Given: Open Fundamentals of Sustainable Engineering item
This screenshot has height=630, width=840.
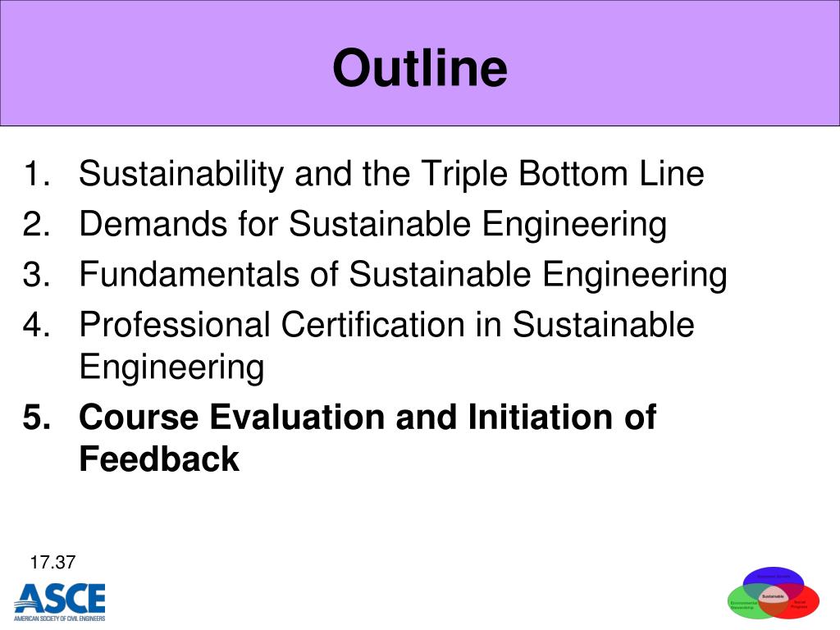Looking at the screenshot, I should click(403, 274).
